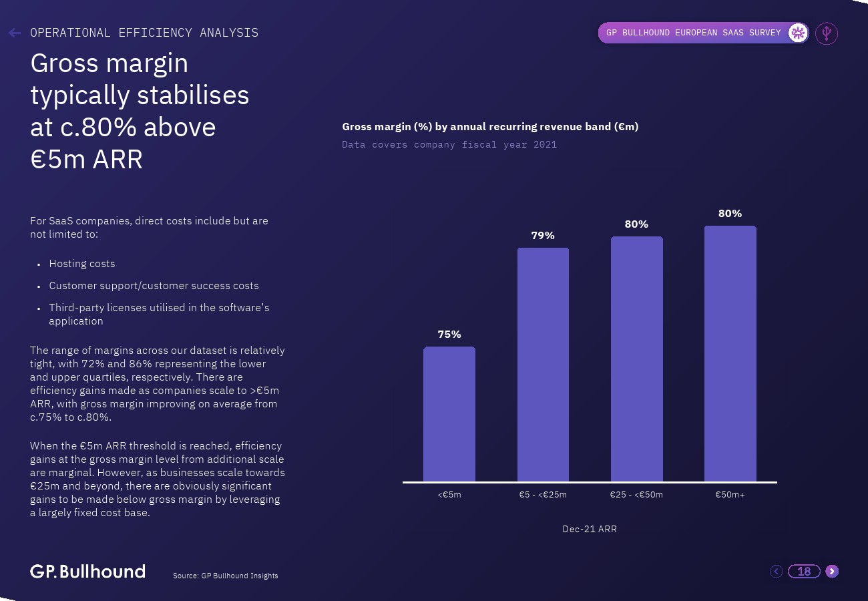Image resolution: width=868 pixels, height=601 pixels.
Task: Click the Dec-21 ARR axis label
Action: 590,529
